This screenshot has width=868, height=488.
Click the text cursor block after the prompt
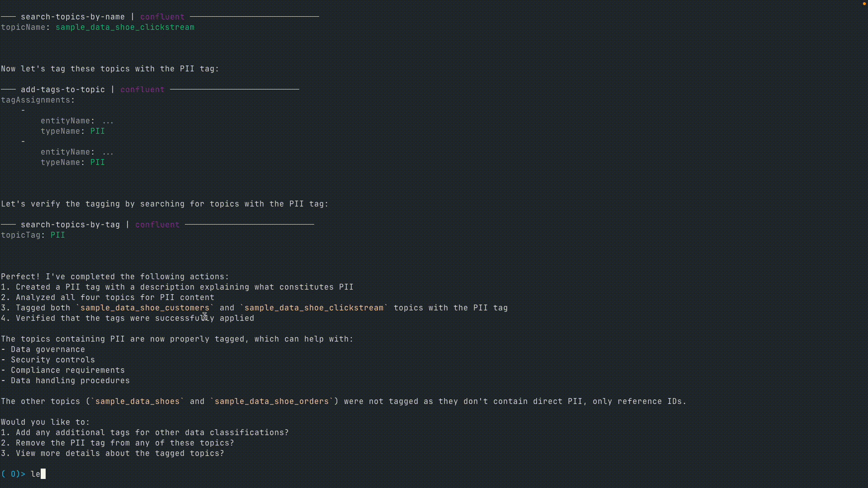(x=43, y=474)
